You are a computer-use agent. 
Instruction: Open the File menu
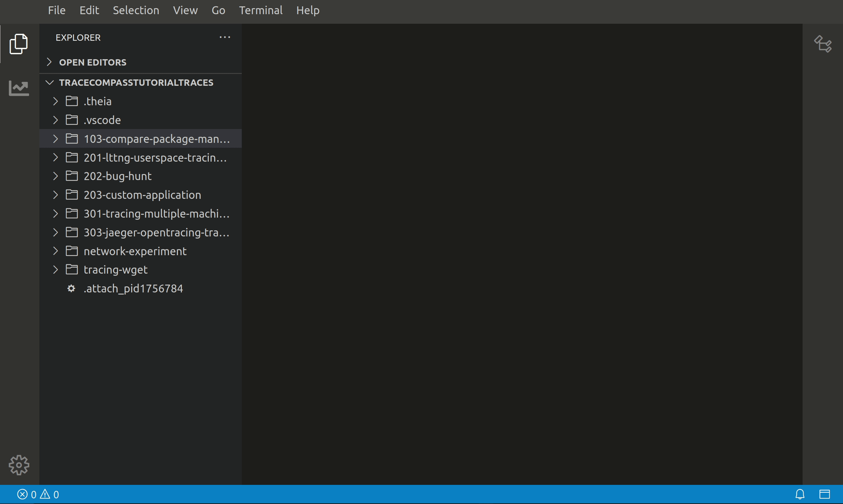point(57,10)
